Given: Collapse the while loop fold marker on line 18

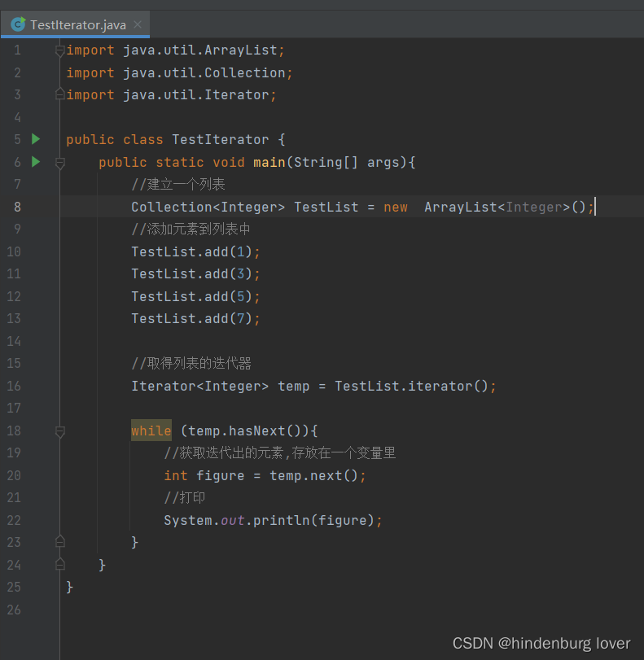Looking at the screenshot, I should [59, 431].
